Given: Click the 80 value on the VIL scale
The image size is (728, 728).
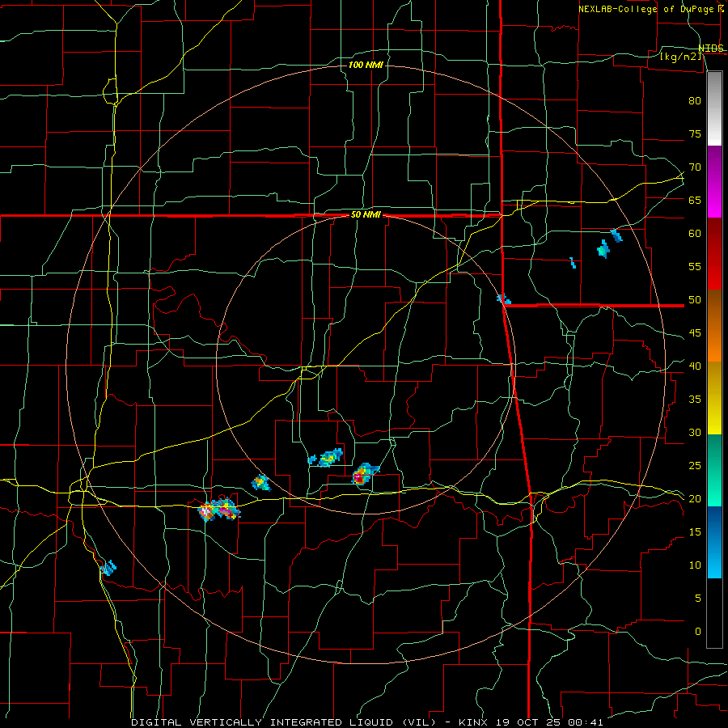Looking at the screenshot, I should coord(695,101).
